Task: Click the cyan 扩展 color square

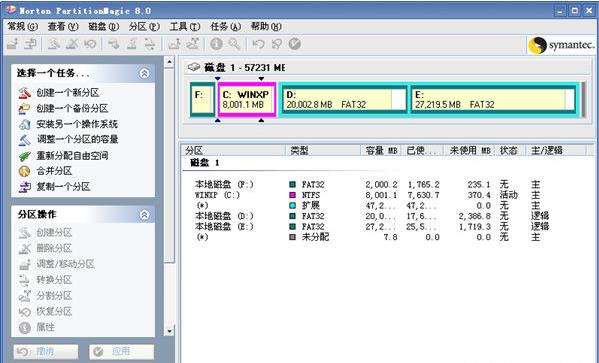Action: click(292, 206)
